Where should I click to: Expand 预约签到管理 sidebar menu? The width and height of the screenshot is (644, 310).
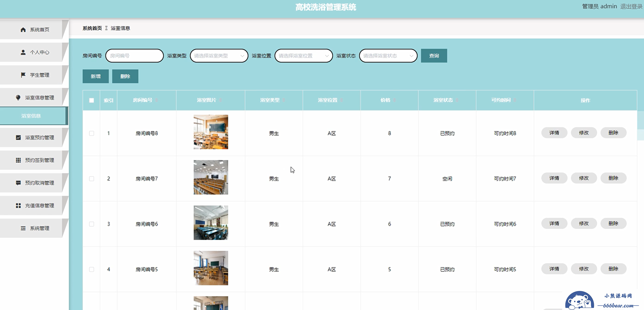click(34, 160)
